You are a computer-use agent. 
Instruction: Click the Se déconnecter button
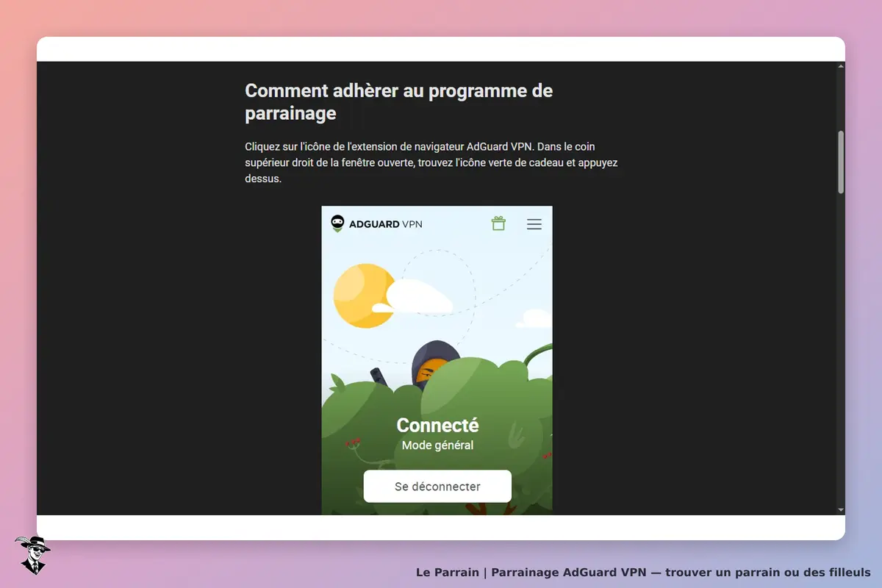point(437,487)
